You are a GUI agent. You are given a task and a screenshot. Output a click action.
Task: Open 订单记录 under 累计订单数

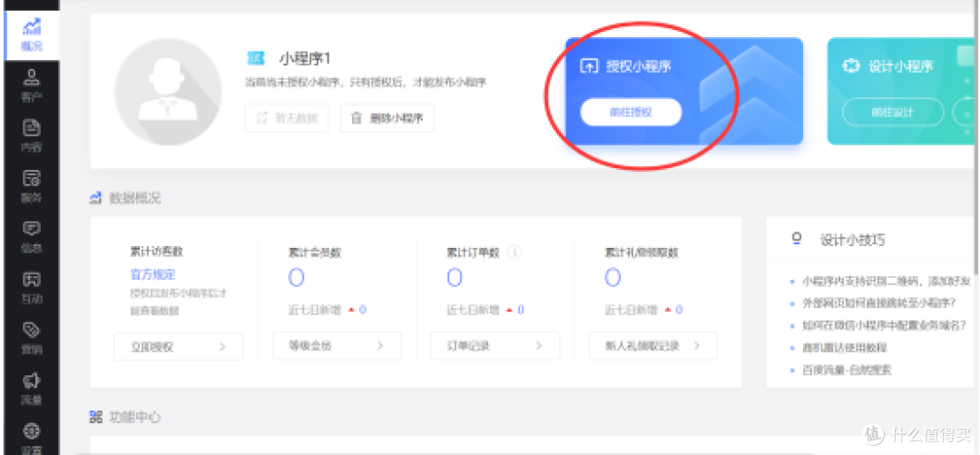coord(495,345)
